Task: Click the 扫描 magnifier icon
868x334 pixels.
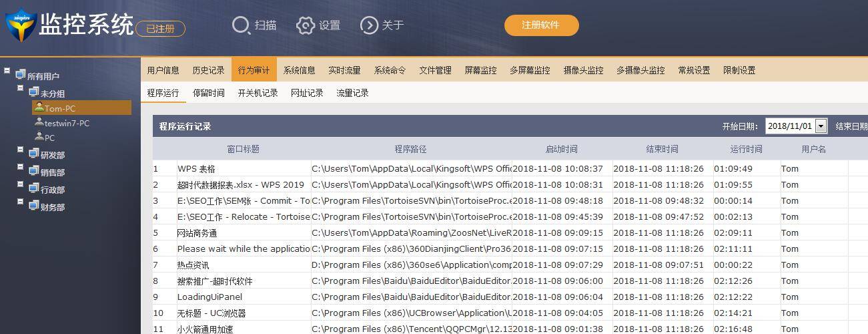Action: (x=240, y=25)
